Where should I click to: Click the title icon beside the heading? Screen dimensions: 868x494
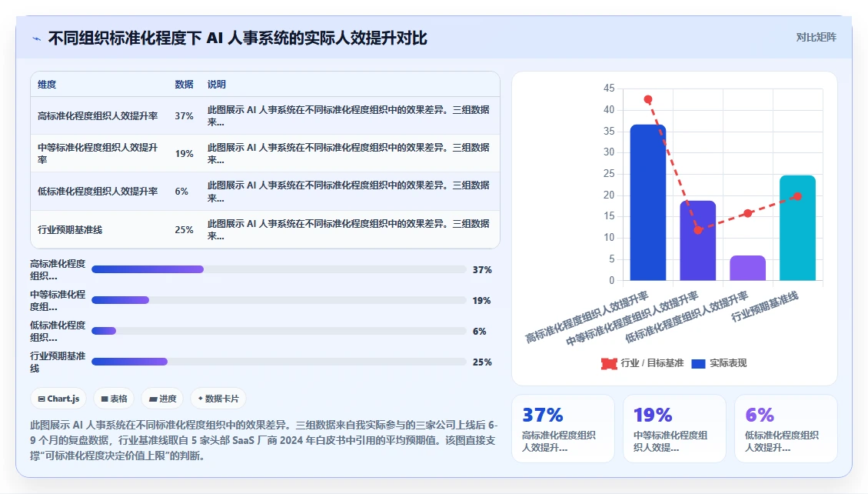(37, 38)
